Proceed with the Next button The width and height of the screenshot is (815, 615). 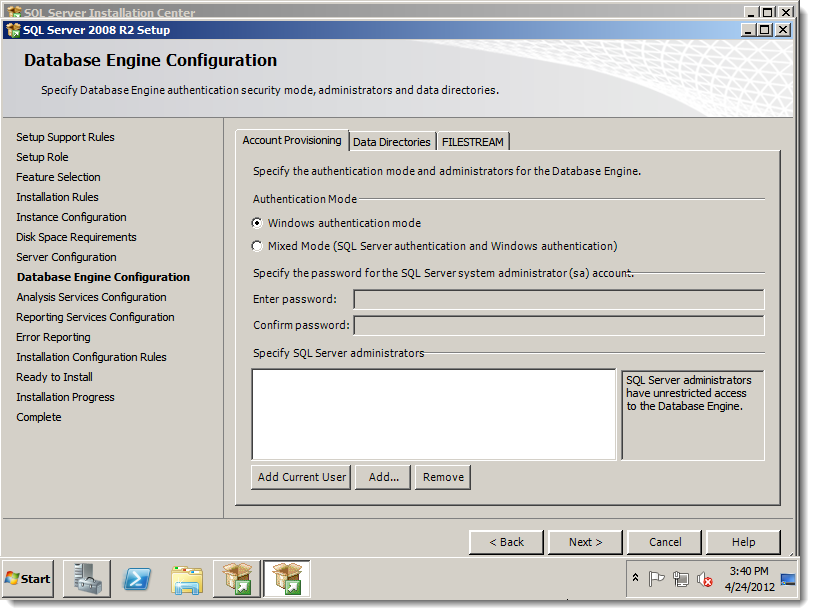585,542
